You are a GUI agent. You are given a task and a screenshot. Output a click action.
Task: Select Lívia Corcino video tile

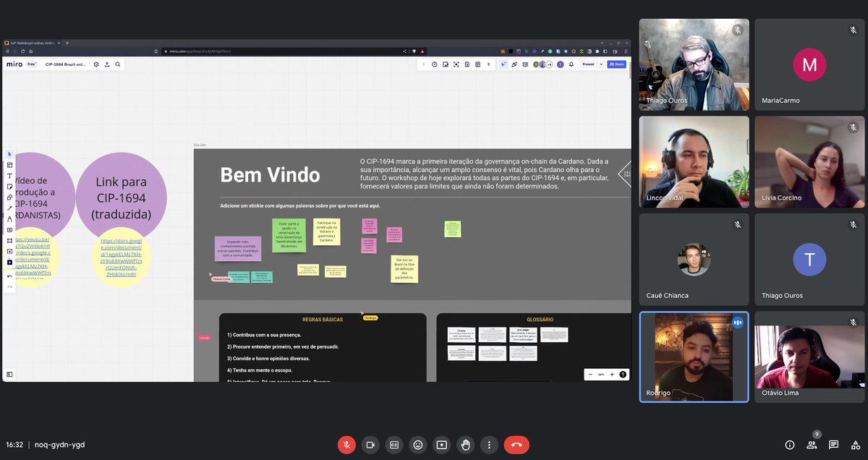[x=809, y=162]
